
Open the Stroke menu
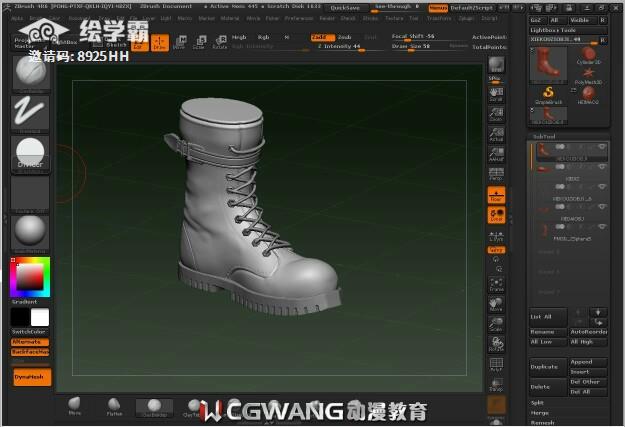(370, 18)
